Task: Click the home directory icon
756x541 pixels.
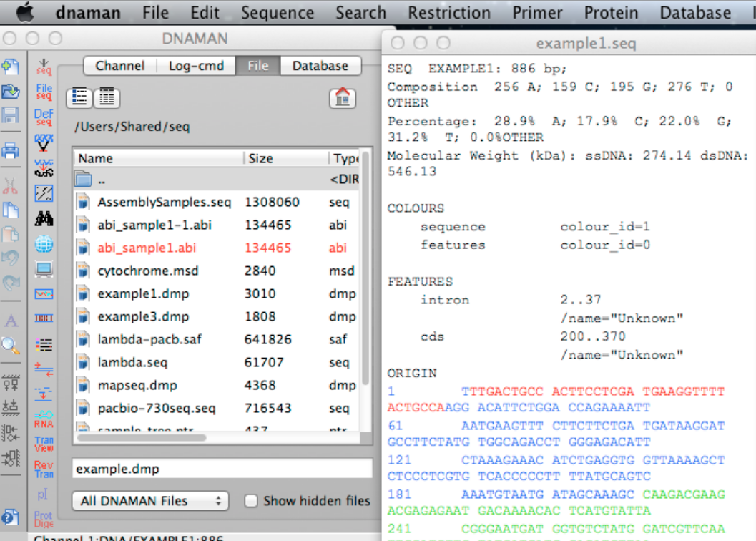Action: 343,98
